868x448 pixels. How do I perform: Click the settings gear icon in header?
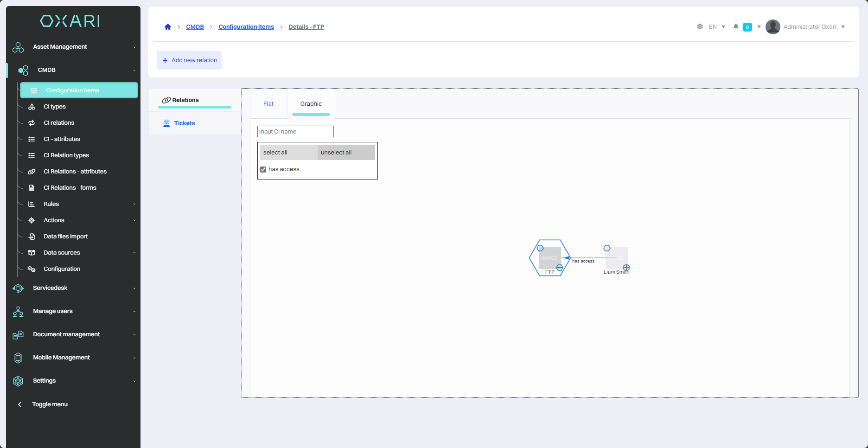tap(700, 27)
